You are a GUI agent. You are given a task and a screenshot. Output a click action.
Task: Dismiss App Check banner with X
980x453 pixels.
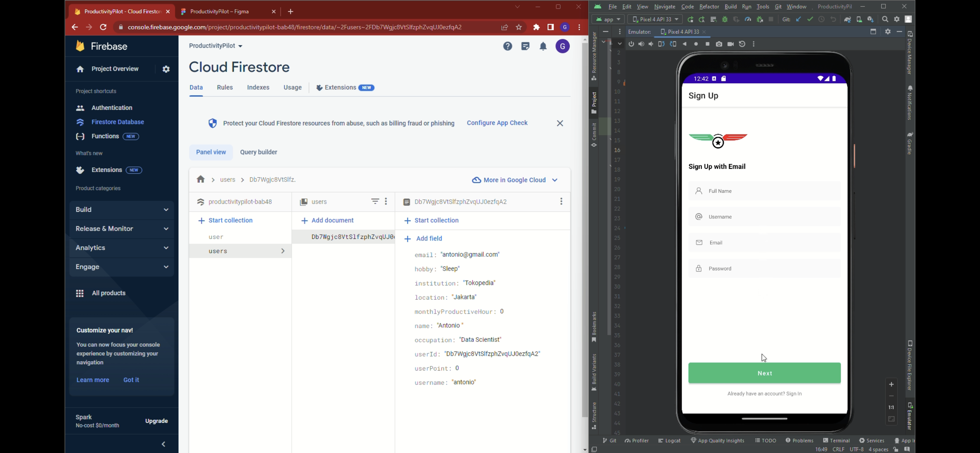pyautogui.click(x=560, y=123)
